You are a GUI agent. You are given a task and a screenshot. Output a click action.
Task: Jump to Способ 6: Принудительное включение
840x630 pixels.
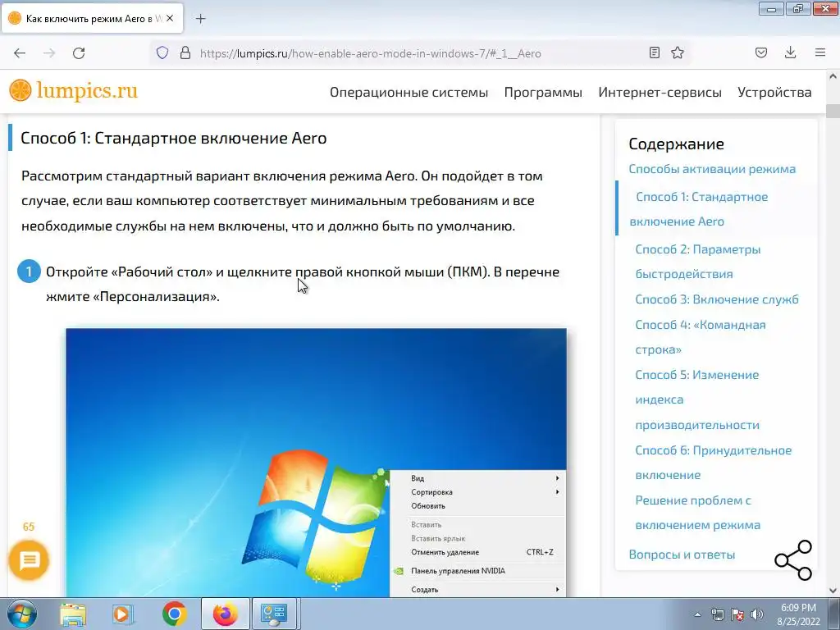point(713,463)
